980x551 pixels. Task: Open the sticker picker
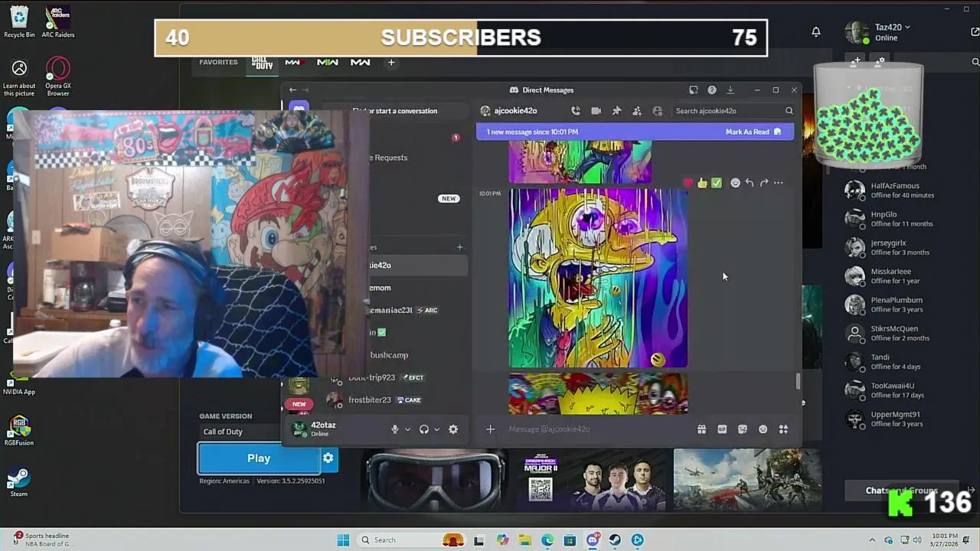tap(743, 429)
